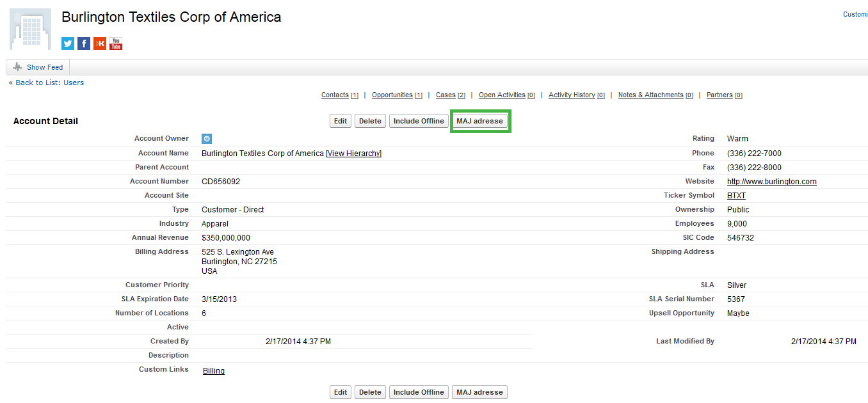
Task: Open the account's Twitter icon
Action: 68,43
